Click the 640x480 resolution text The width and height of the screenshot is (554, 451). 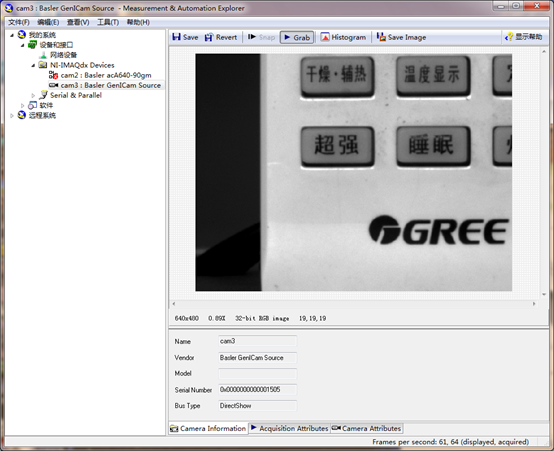click(x=187, y=318)
